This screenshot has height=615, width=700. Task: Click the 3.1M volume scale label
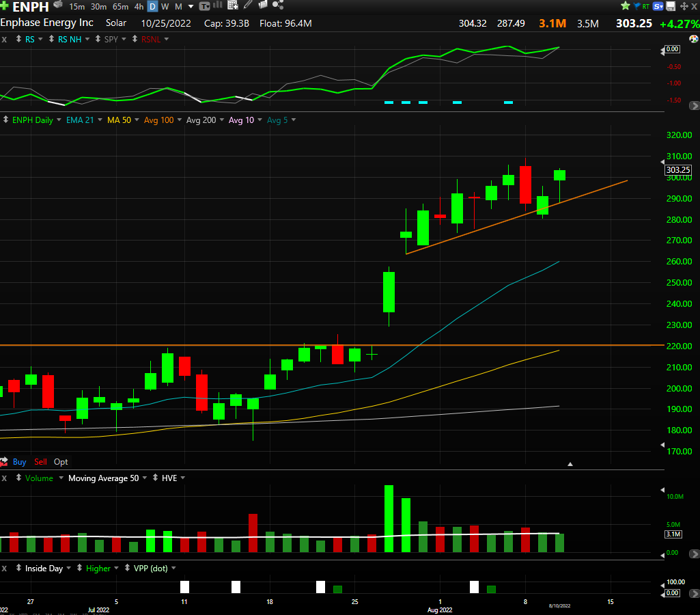pos(673,534)
